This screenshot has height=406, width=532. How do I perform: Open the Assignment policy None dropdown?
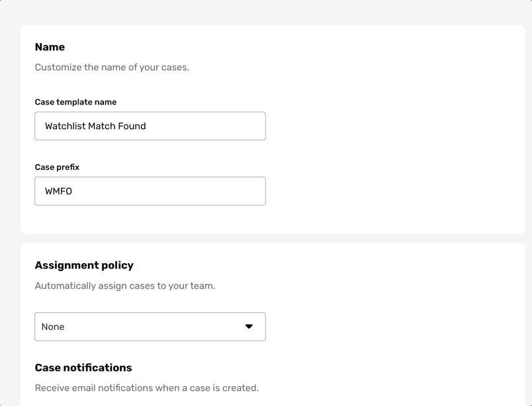[x=150, y=327]
